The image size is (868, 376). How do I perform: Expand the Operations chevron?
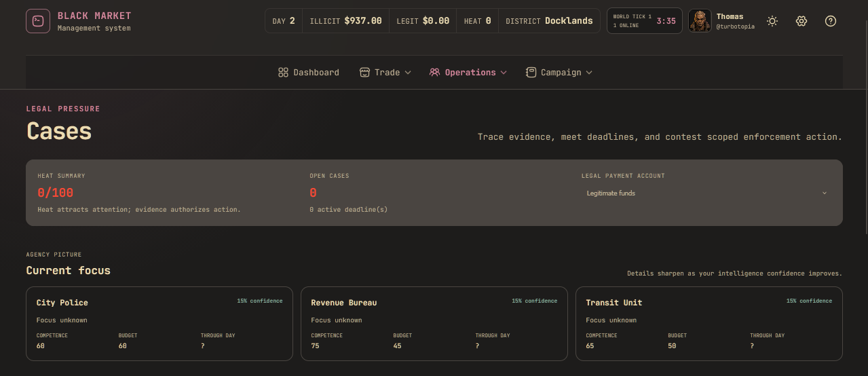click(504, 73)
